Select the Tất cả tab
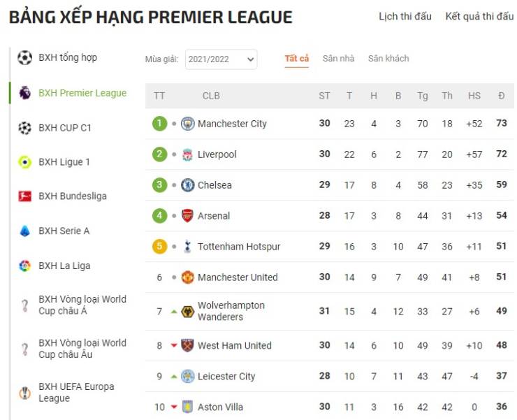517x420 pixels. 297,59
